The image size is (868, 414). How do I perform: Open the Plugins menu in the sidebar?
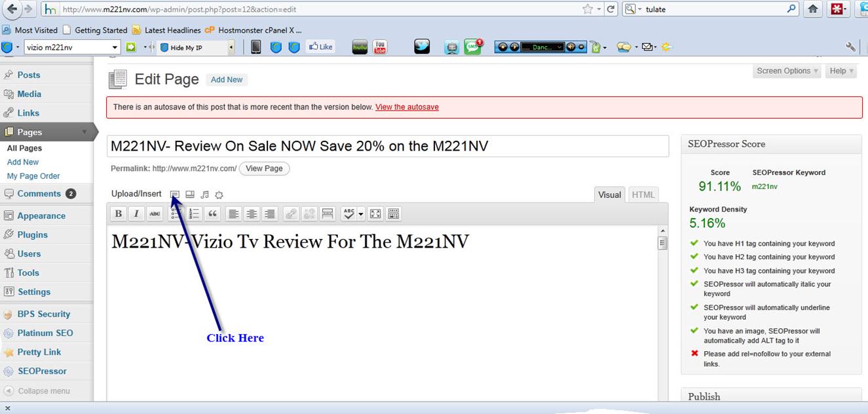click(x=32, y=235)
